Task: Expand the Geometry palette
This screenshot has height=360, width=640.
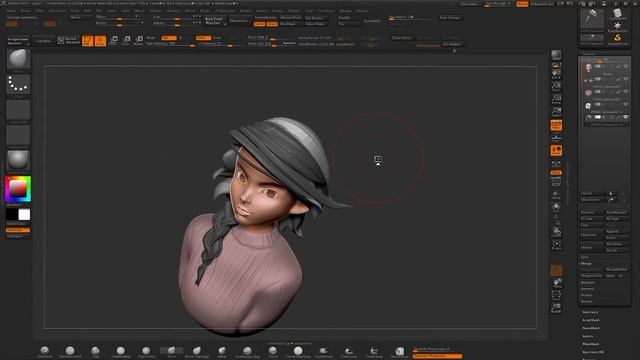Action: coord(590,312)
